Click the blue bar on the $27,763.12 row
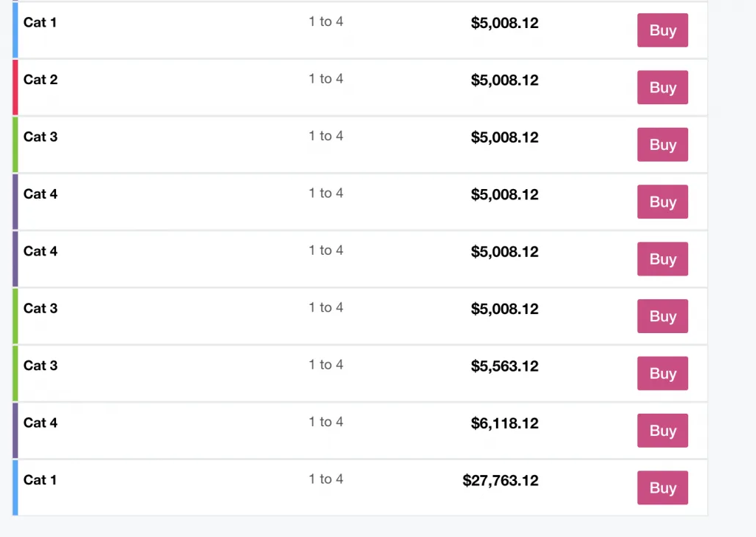 (x=16, y=488)
